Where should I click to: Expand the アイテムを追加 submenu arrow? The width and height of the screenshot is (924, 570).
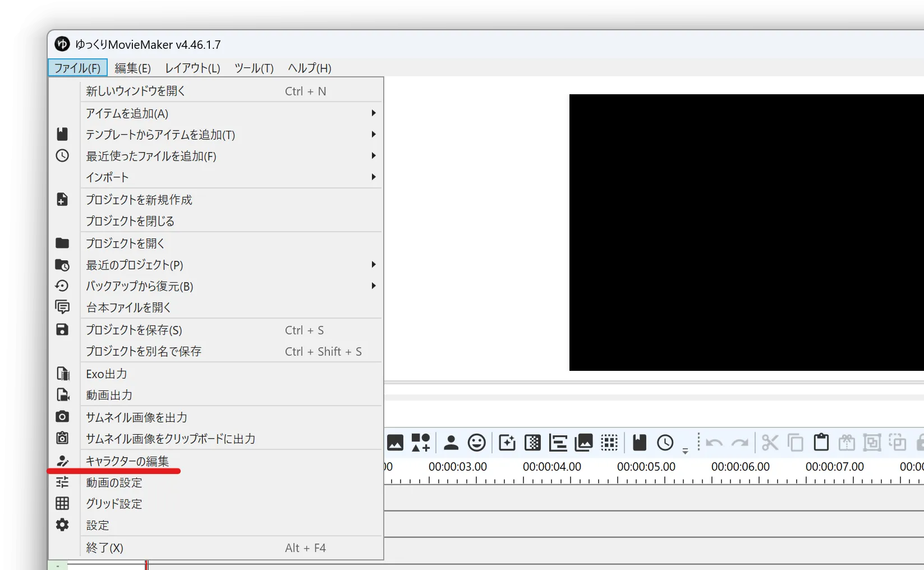[374, 113]
